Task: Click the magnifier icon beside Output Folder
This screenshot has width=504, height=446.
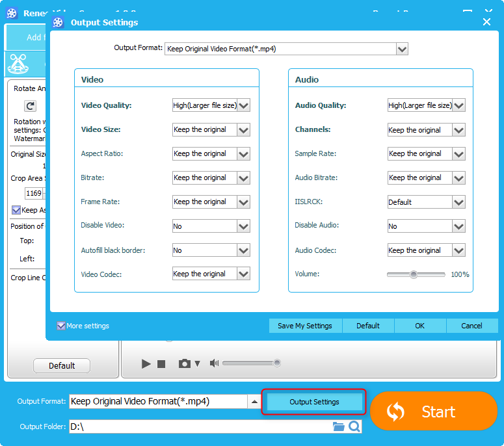Action: (x=354, y=426)
